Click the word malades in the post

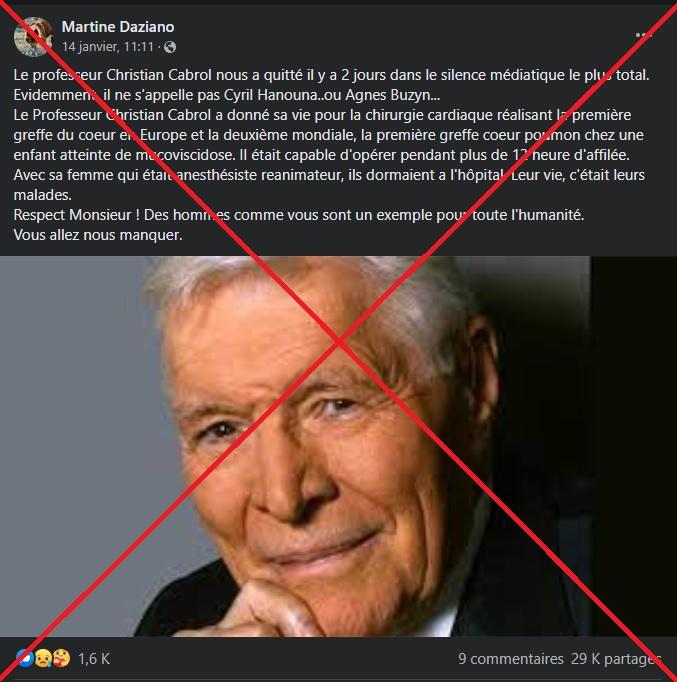43,195
